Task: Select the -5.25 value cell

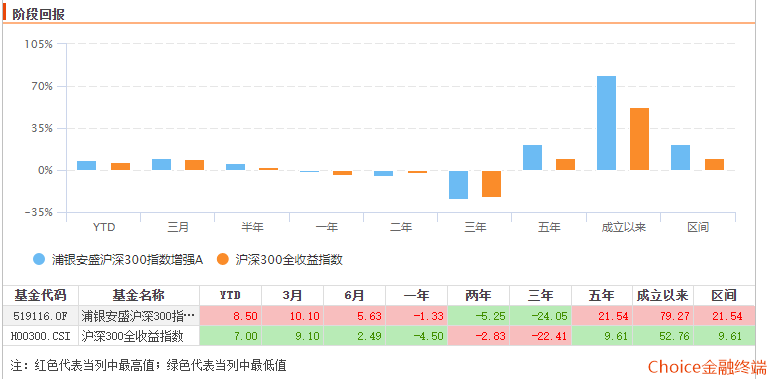Action: click(x=478, y=316)
